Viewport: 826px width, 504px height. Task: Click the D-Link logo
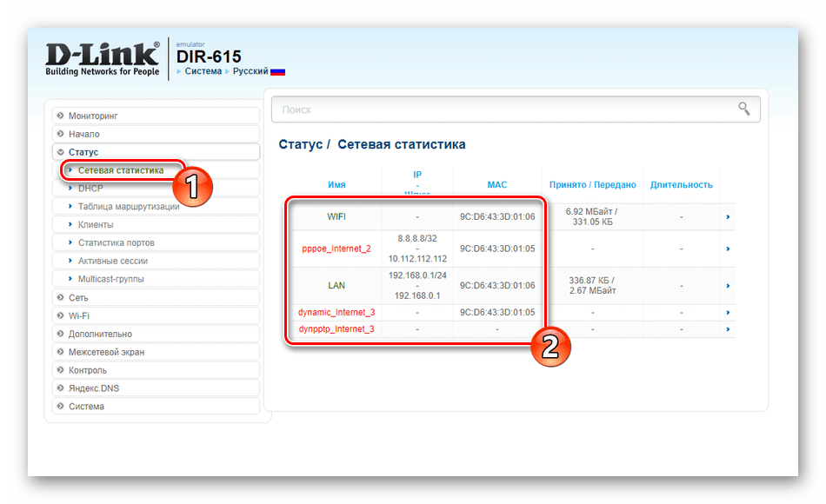(103, 59)
